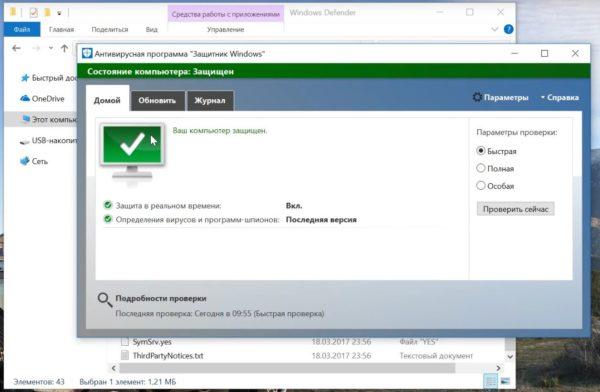The width and height of the screenshot is (600, 392).
Task: Switch Explorer to details view icon
Action: click(490, 381)
